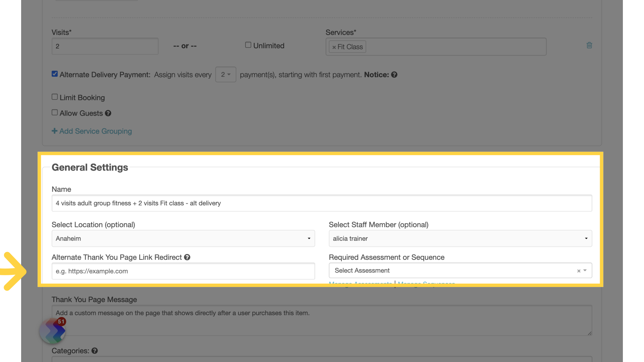This screenshot has height=362, width=644.
Task: Select the Required Assessment or Sequence field
Action: tap(460, 270)
